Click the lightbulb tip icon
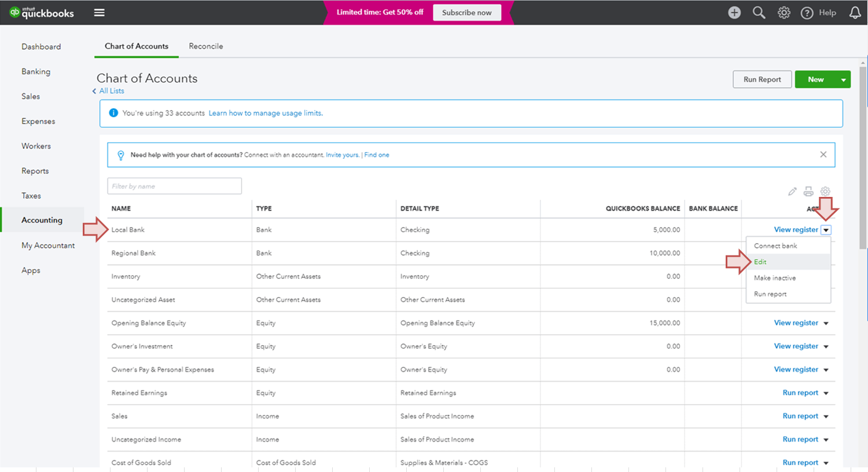This screenshot has width=868, height=472. point(120,155)
